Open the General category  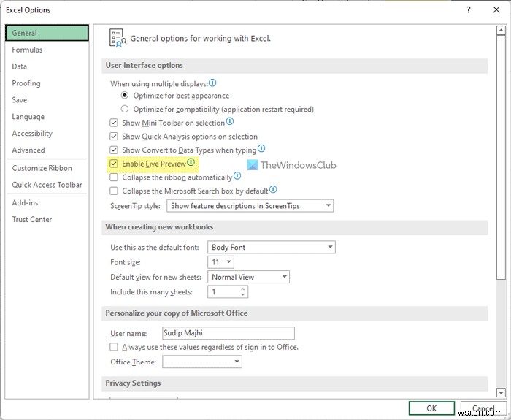click(x=47, y=33)
